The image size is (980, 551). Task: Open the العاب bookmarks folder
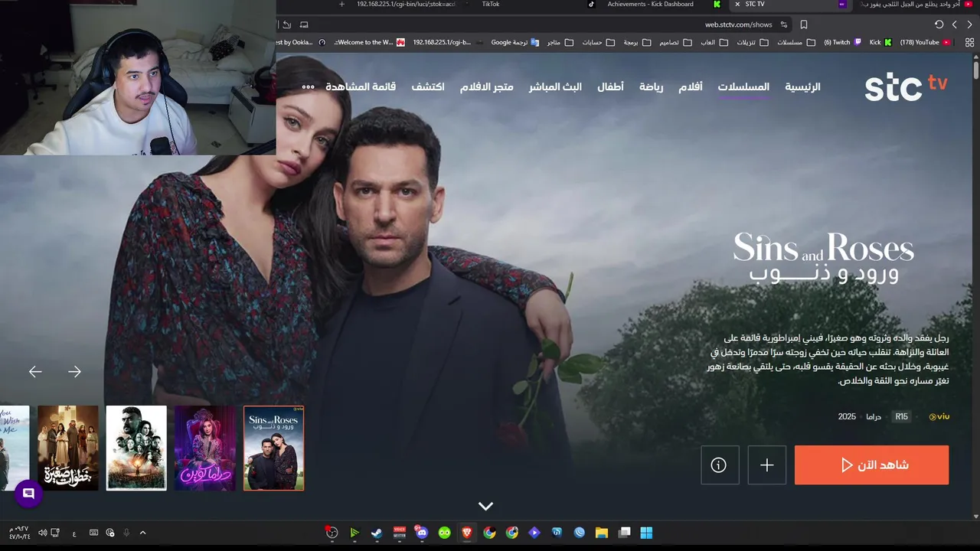coord(714,42)
